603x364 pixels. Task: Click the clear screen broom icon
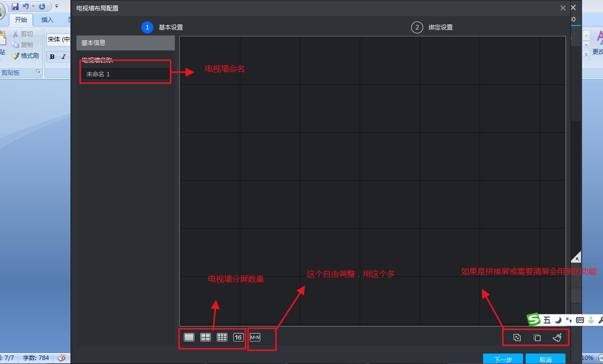coord(556,338)
